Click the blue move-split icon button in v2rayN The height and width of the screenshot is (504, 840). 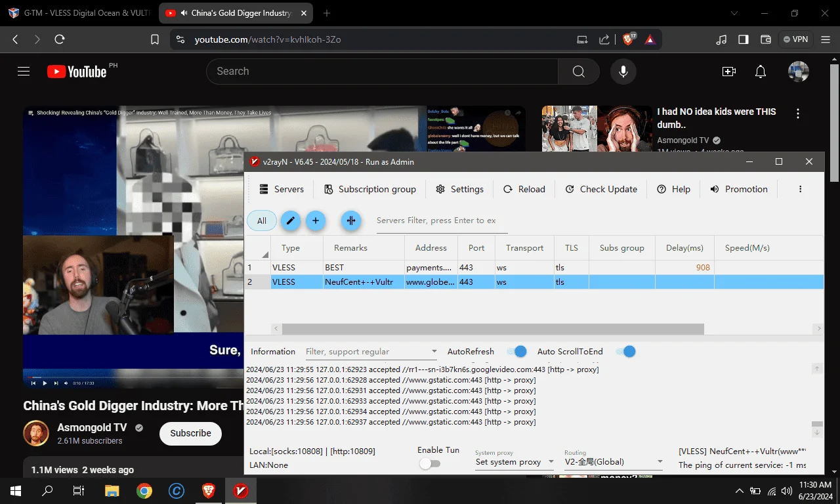(351, 220)
